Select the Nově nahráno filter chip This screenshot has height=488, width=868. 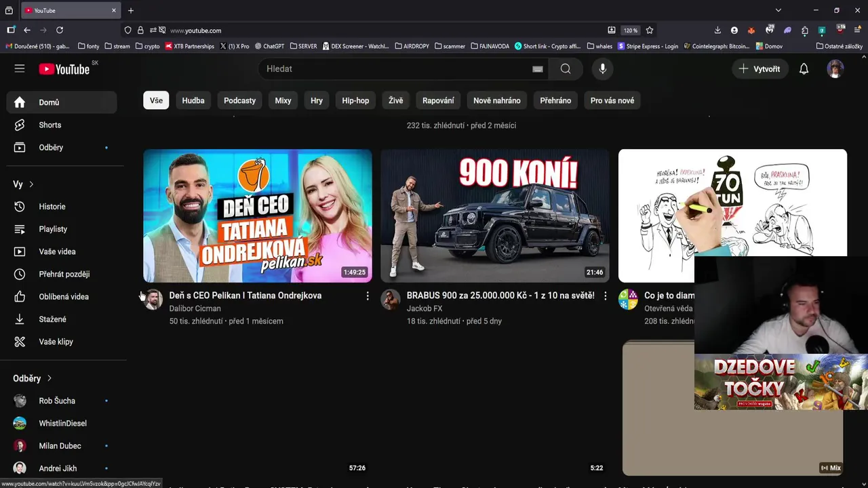(x=497, y=100)
